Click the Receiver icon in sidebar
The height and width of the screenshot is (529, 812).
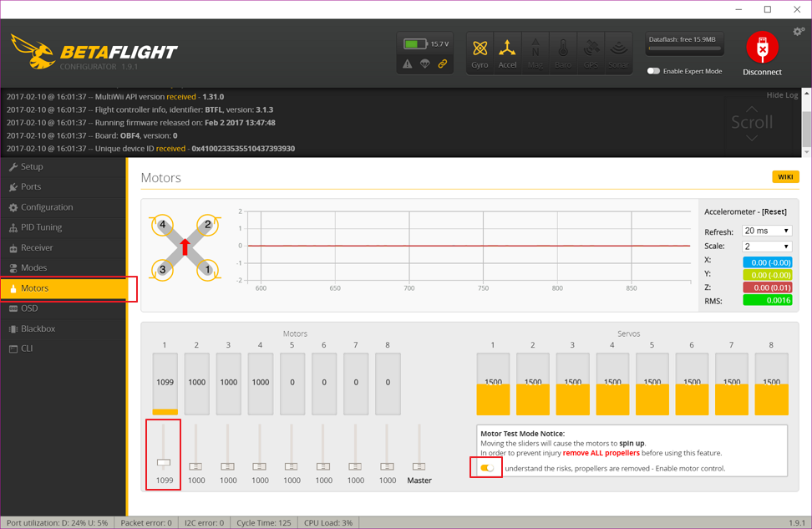point(13,248)
